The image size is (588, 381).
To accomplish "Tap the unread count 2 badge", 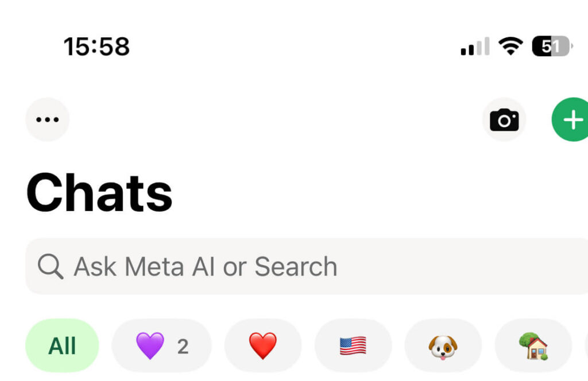I will 183,346.
